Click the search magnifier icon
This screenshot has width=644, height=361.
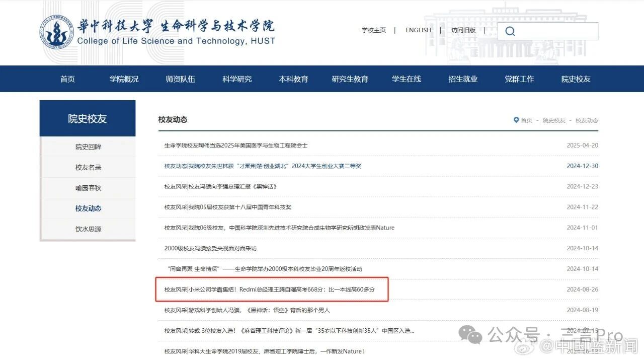click(510, 31)
